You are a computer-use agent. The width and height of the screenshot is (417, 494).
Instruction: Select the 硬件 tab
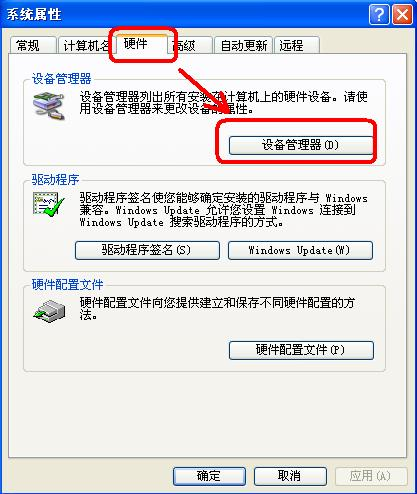142,44
